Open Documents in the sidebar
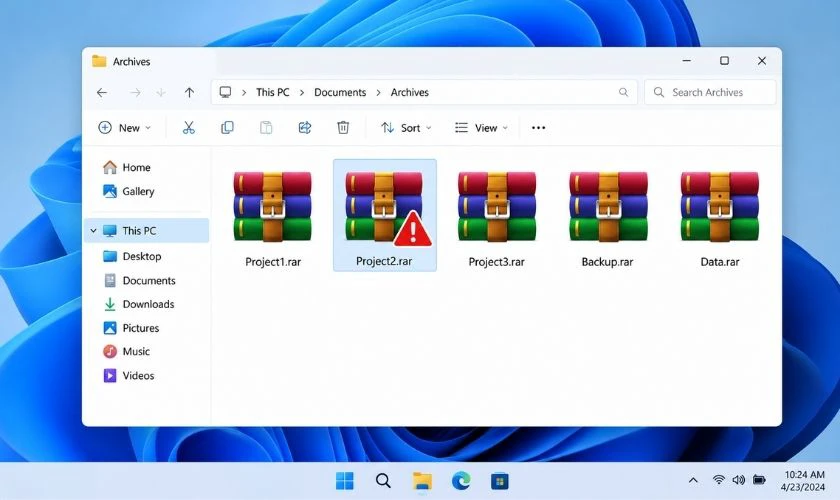Screen dimensions: 840x500 click(139, 280)
